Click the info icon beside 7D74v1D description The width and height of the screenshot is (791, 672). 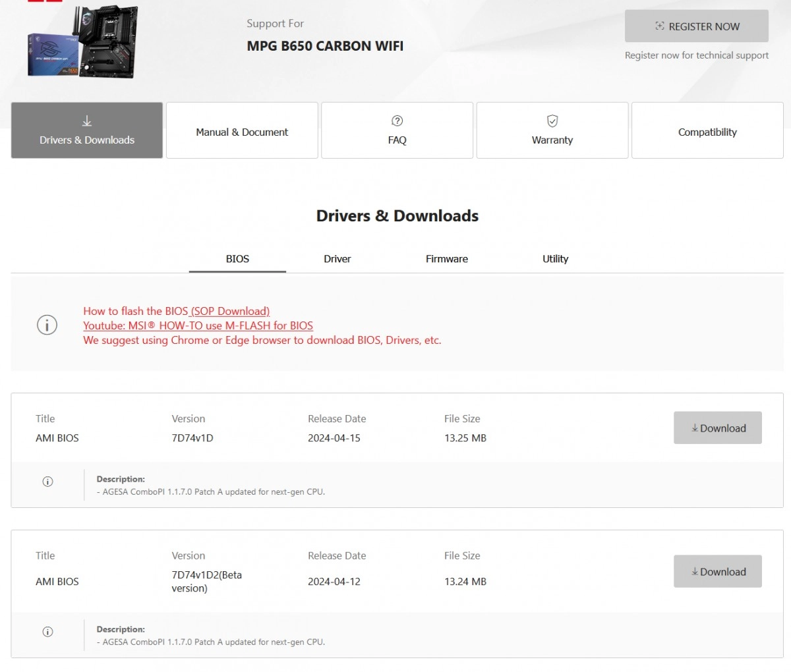47,482
